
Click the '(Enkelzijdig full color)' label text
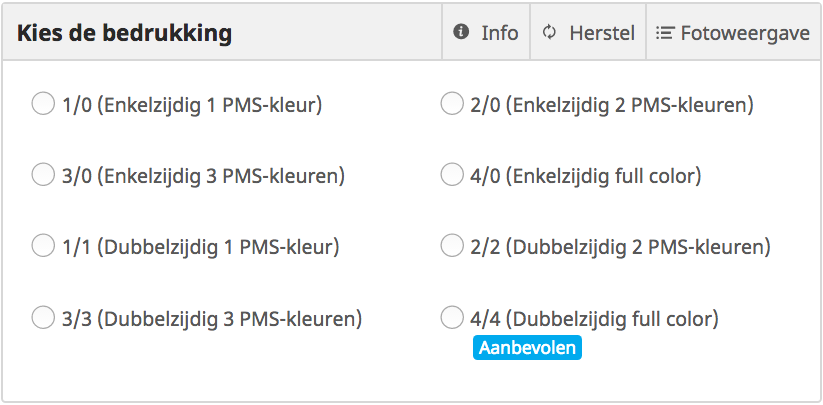(604, 176)
